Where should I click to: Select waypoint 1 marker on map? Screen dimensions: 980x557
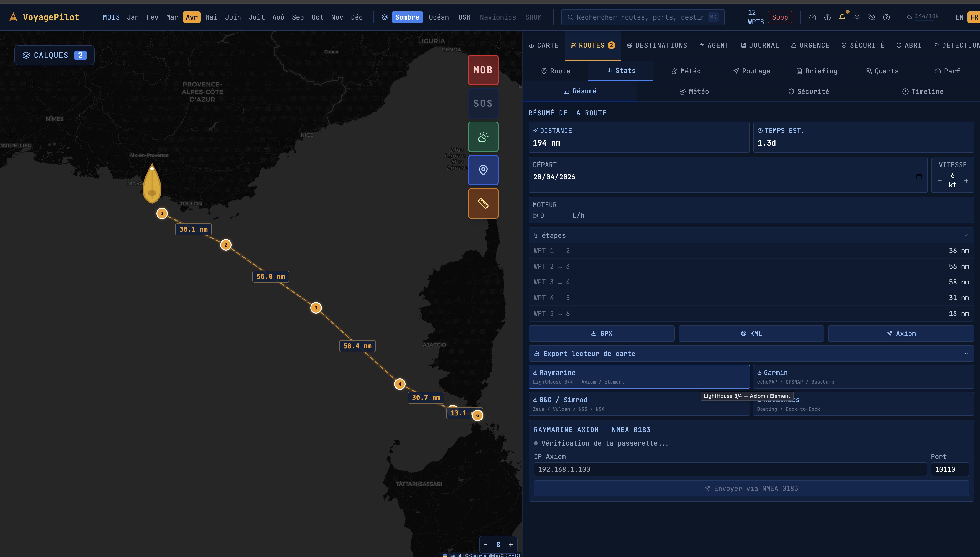162,213
